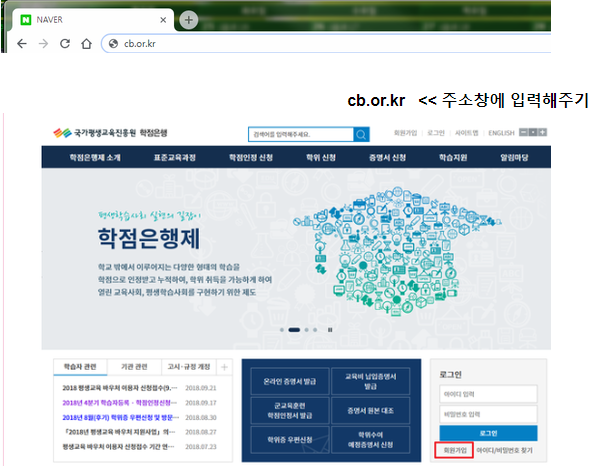
Task: Click the plus more-notices icon
Action: 224,367
